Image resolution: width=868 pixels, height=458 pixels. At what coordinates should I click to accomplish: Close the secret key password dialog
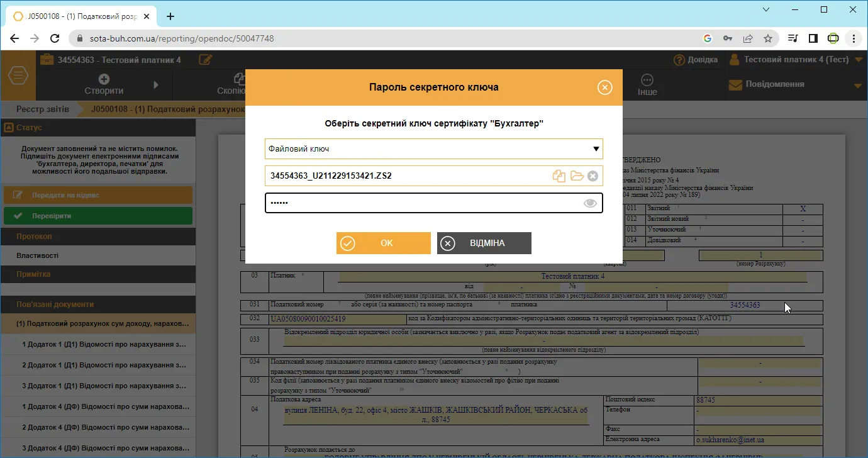[x=604, y=87]
